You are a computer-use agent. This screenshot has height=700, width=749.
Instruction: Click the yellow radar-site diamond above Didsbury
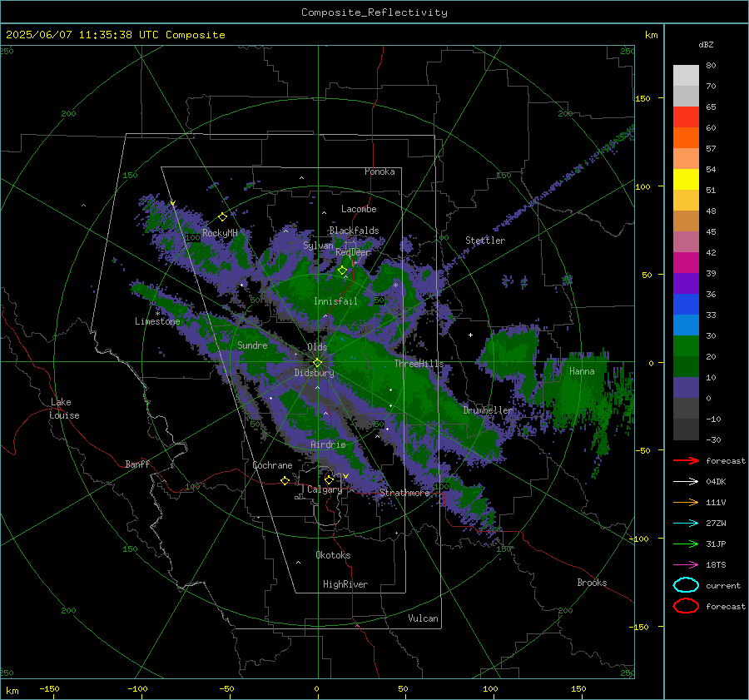pyautogui.click(x=318, y=363)
